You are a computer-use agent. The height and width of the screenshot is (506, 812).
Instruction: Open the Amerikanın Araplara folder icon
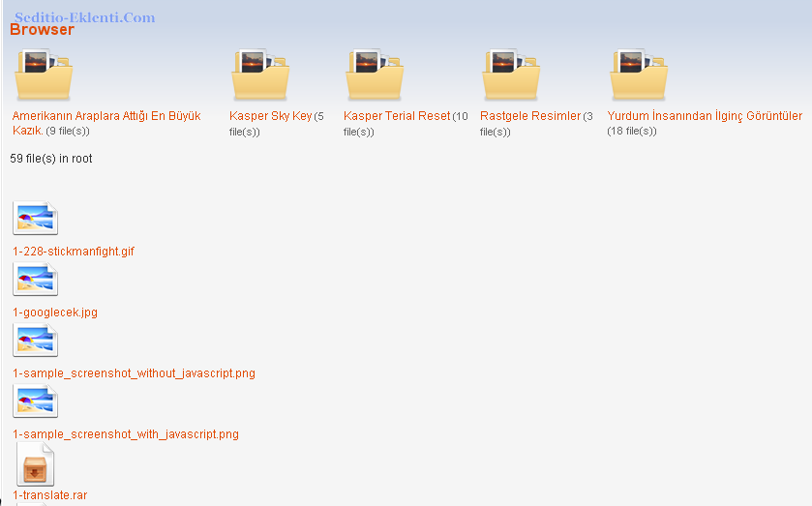44,75
